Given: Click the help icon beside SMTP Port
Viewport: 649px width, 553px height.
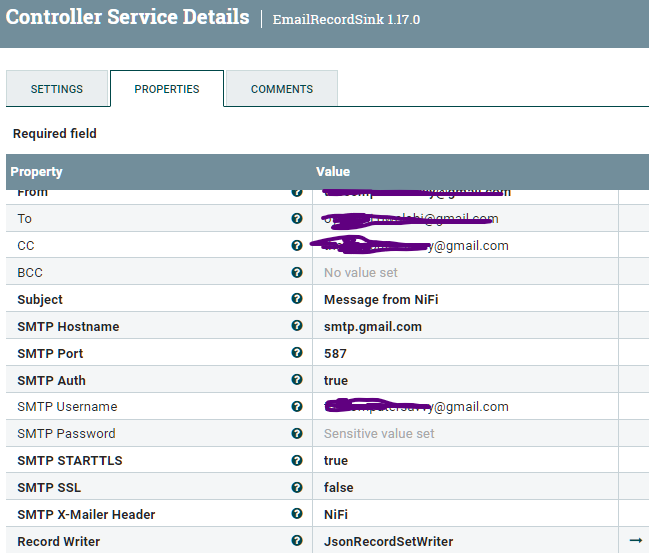Looking at the screenshot, I should click(x=297, y=353).
